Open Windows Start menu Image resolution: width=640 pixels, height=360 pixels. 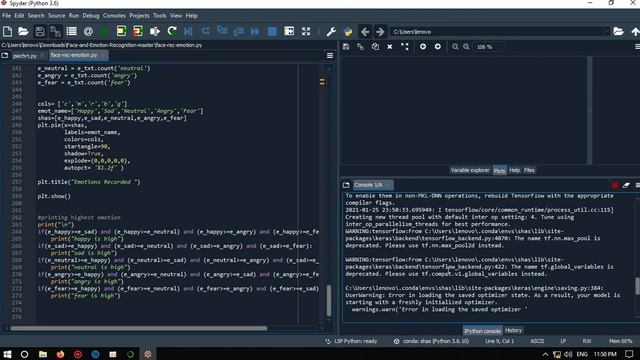coord(7,354)
